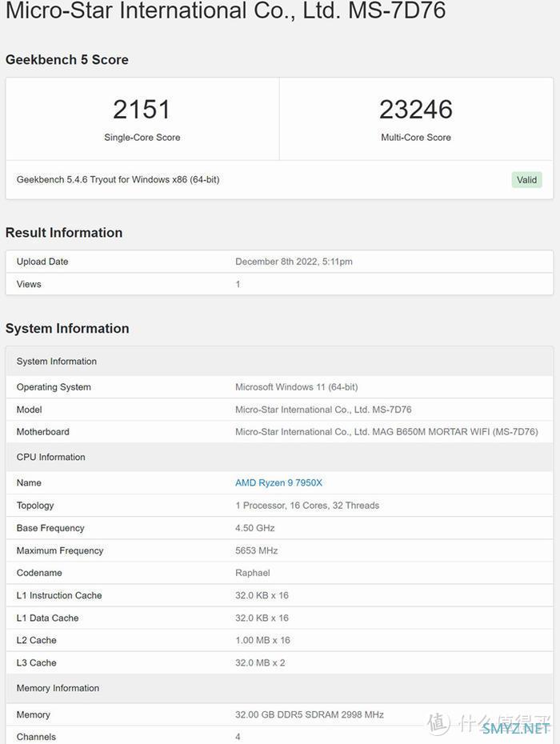Viewport: 560px width, 744px height.
Task: Click the Motherboard row label
Action: 42,432
